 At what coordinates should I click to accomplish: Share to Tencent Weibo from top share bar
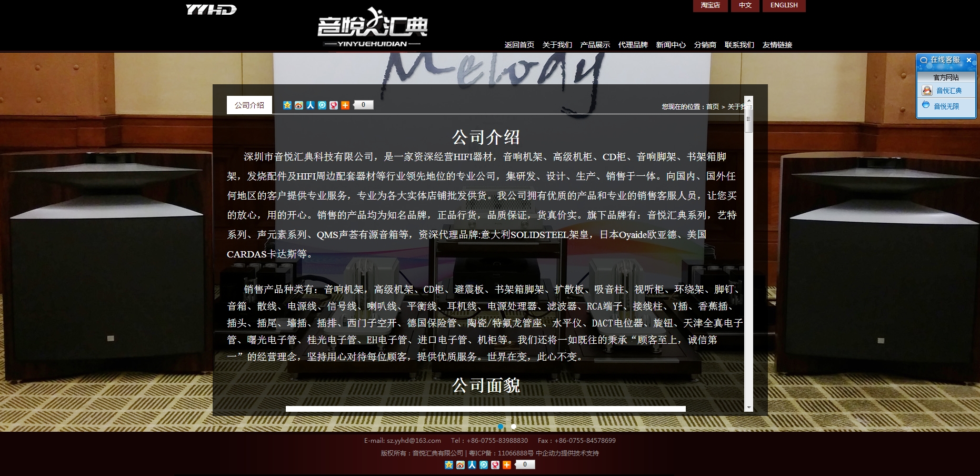coord(322,105)
